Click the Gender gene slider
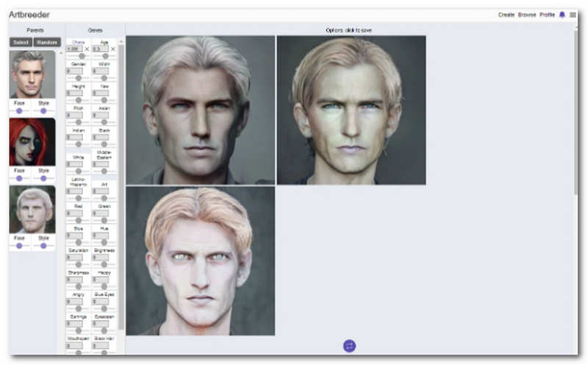The width and height of the screenshot is (588, 365). (x=79, y=77)
